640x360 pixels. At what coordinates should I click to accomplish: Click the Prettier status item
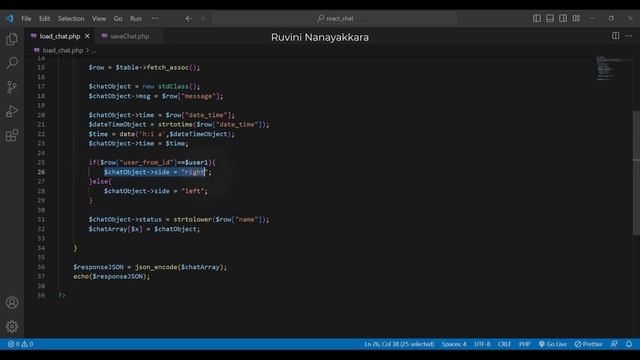[588, 344]
